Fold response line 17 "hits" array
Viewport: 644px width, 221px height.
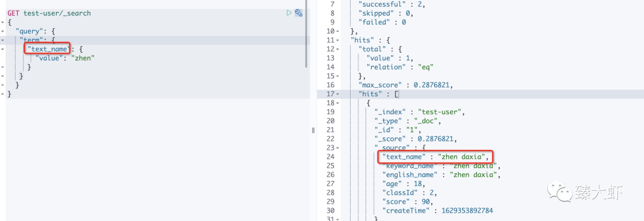tap(338, 94)
